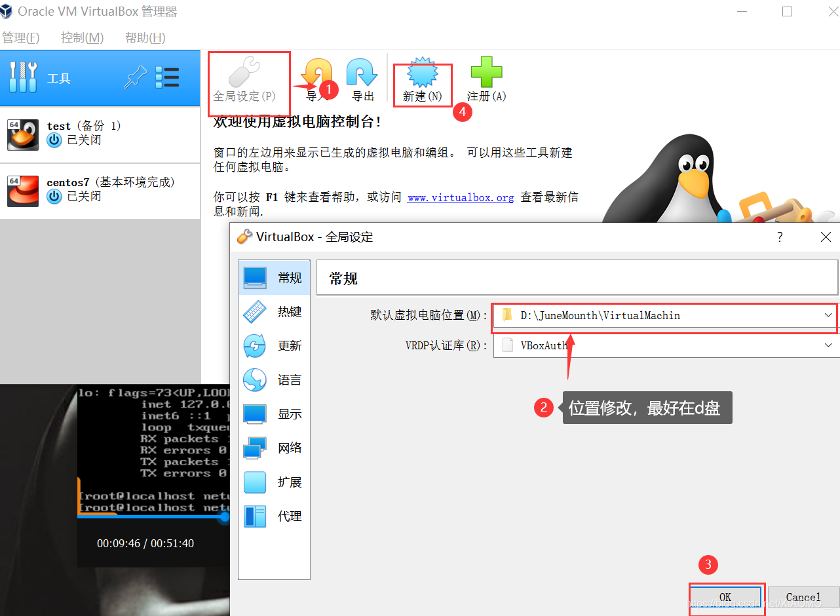The image size is (840, 616).
Task: Click OK in the global settings dialog
Action: [x=725, y=597]
